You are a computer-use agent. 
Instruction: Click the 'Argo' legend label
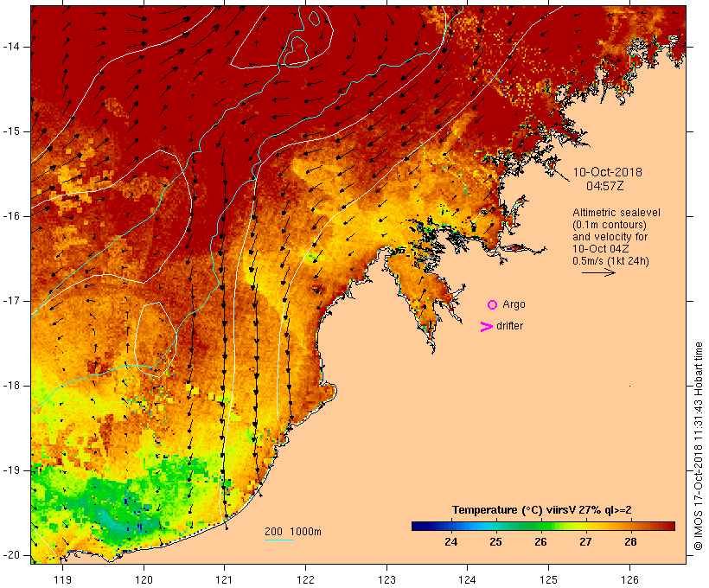pyautogui.click(x=514, y=305)
